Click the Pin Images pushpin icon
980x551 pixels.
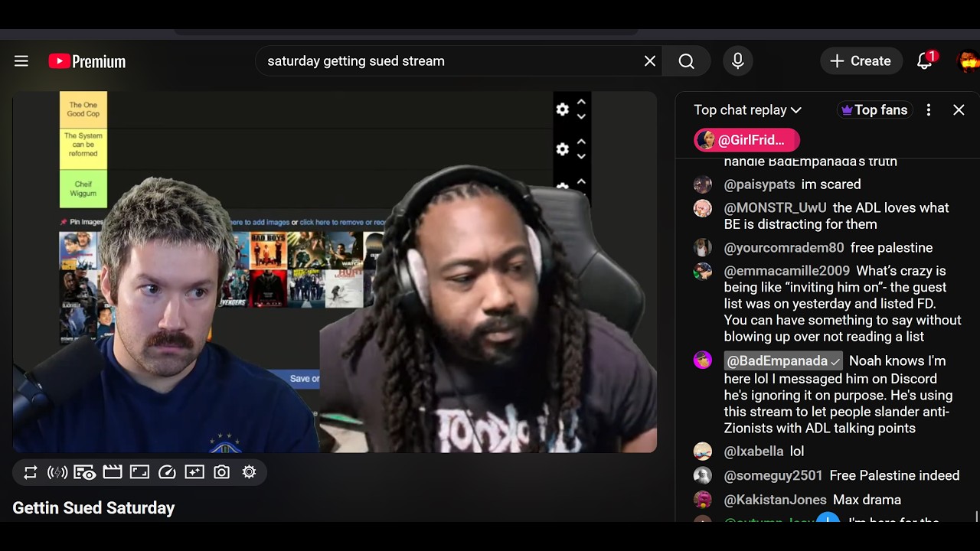(64, 222)
